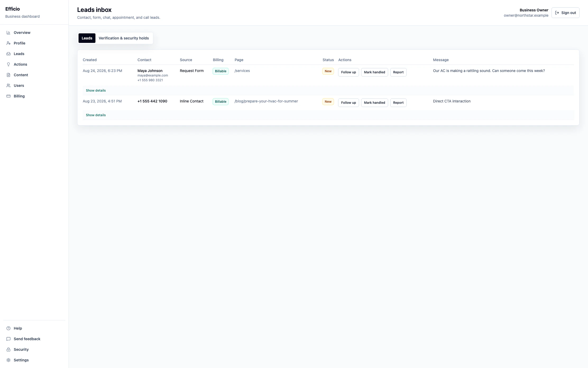The width and height of the screenshot is (588, 368).
Task: Click owner@northstar.example account email
Action: pos(526,15)
